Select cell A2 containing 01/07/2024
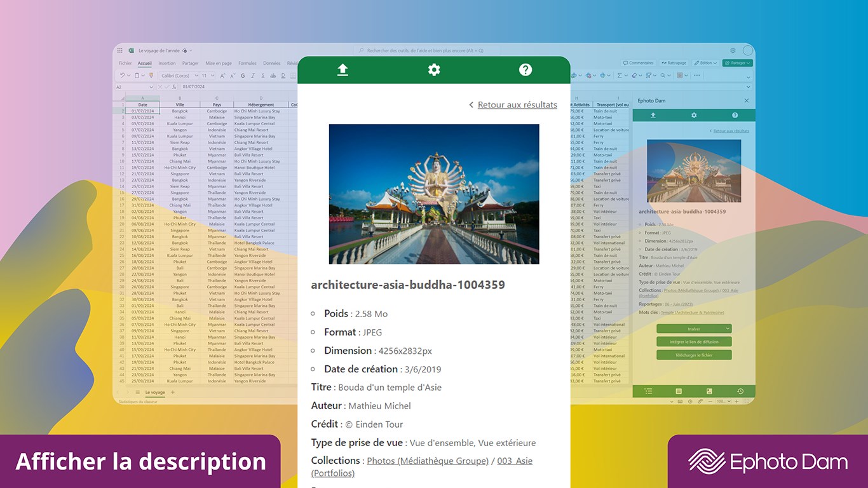Screen dimensions: 868x488 tap(142, 111)
